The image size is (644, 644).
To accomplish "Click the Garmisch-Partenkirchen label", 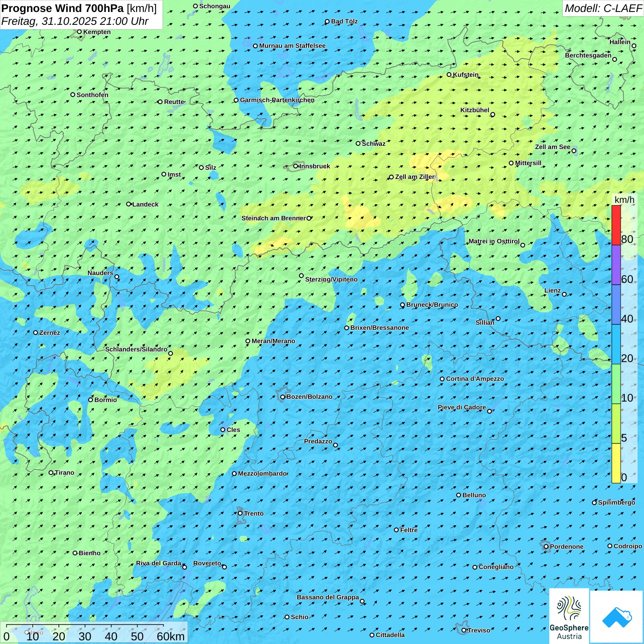I will (x=277, y=100).
